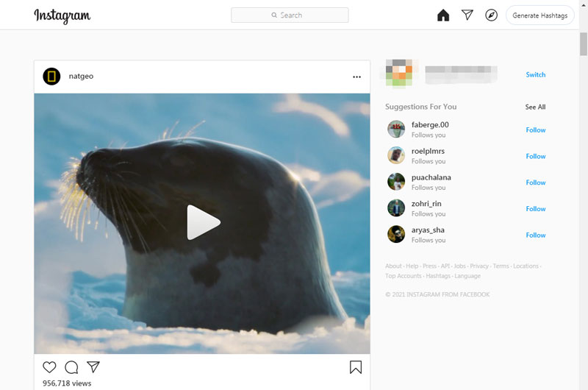
Task: Open the Jobs footer link
Action: pyautogui.click(x=460, y=266)
